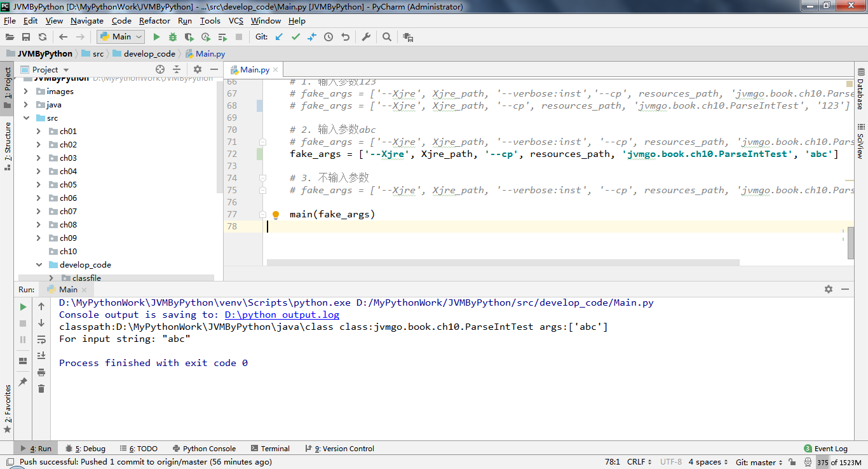The width and height of the screenshot is (868, 469).
Task: Click the Save All disk icon
Action: 26,37
